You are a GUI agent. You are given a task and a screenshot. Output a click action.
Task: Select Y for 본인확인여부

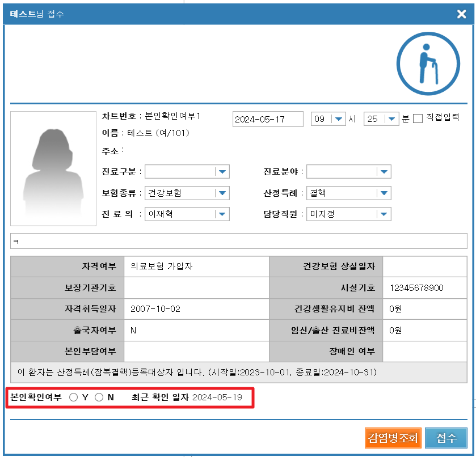click(x=74, y=397)
